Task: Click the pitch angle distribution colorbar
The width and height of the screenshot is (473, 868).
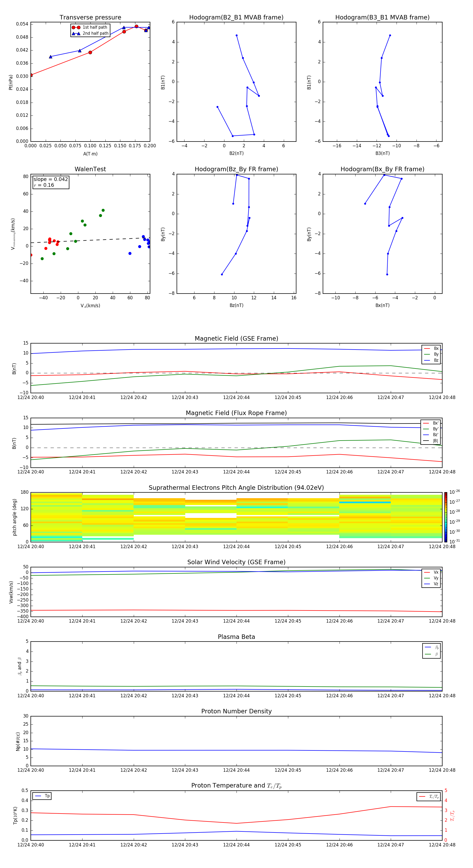Action: point(446,517)
